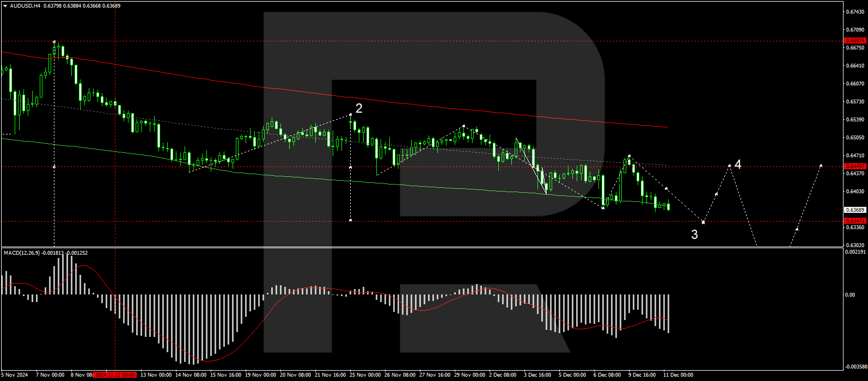The image size is (868, 381).
Task: Click the 0.002191 MACD scale value
Action: tap(854, 252)
